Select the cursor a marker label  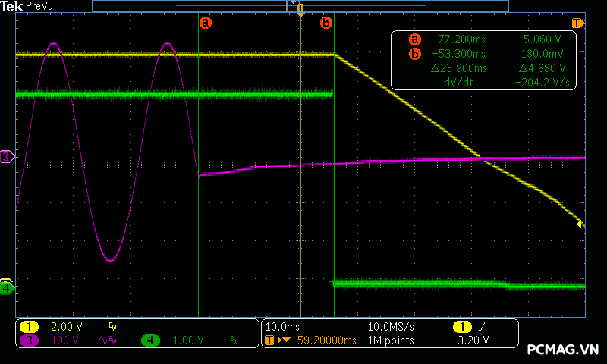pos(206,23)
